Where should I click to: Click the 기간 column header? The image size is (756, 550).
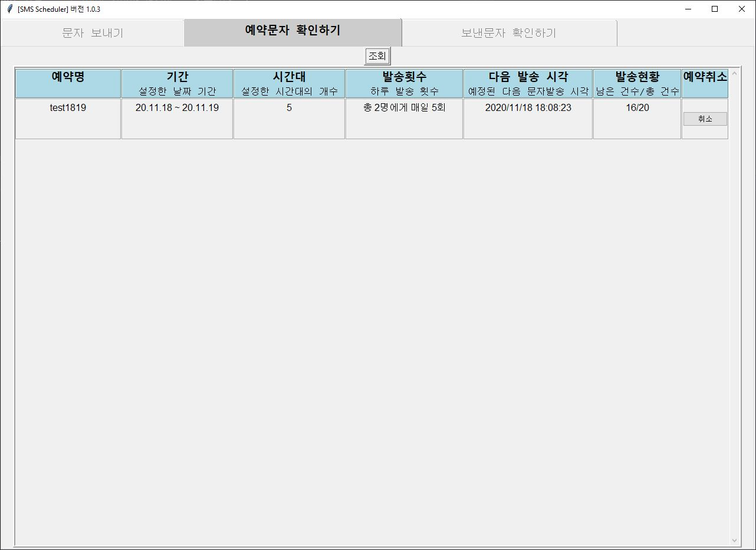click(x=177, y=83)
